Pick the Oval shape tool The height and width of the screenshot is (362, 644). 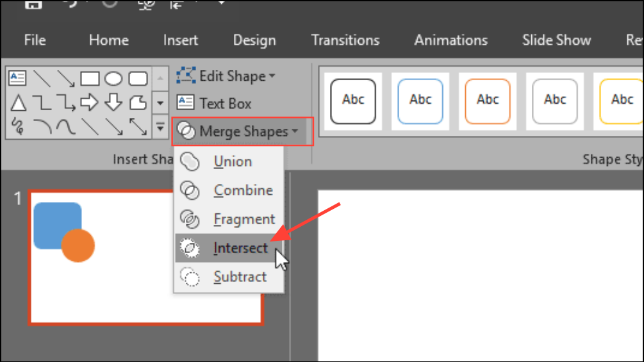point(113,79)
